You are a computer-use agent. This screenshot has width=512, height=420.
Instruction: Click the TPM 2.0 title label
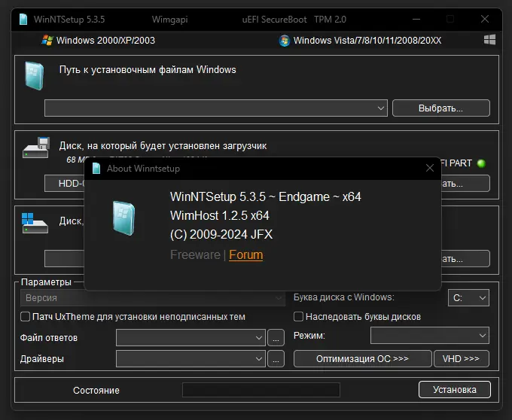click(x=330, y=20)
